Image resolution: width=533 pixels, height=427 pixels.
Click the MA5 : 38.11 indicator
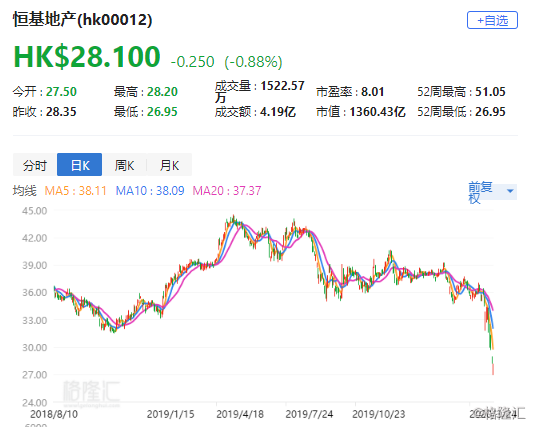(x=75, y=191)
